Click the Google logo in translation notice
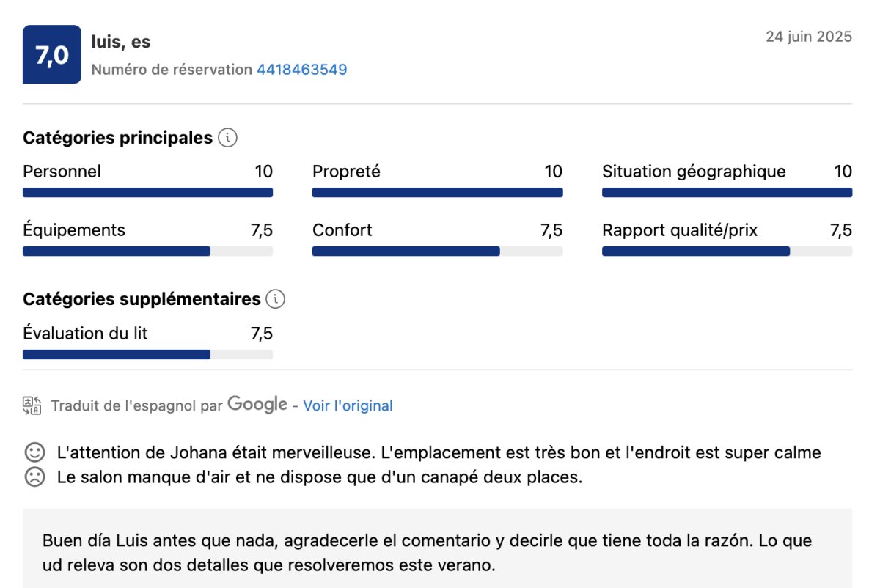 tap(257, 405)
